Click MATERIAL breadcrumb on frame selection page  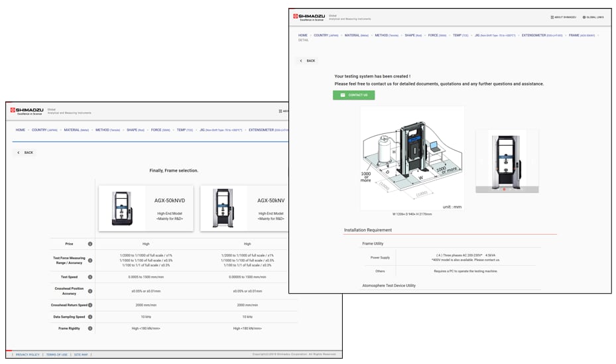point(76,130)
